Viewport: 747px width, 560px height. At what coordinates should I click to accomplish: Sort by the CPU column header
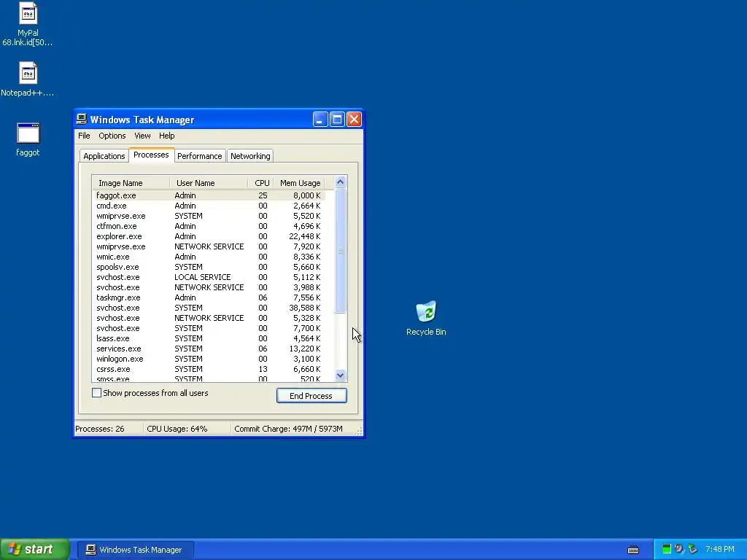point(260,183)
